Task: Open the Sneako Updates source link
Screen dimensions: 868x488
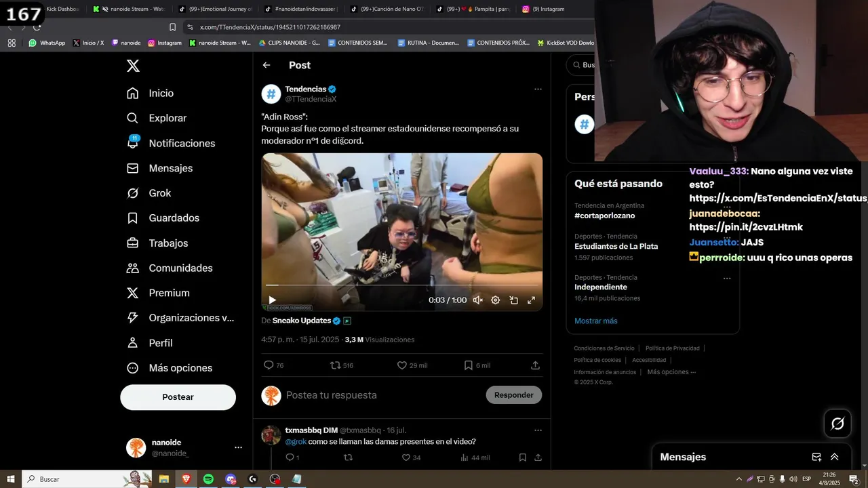Action: click(302, 321)
